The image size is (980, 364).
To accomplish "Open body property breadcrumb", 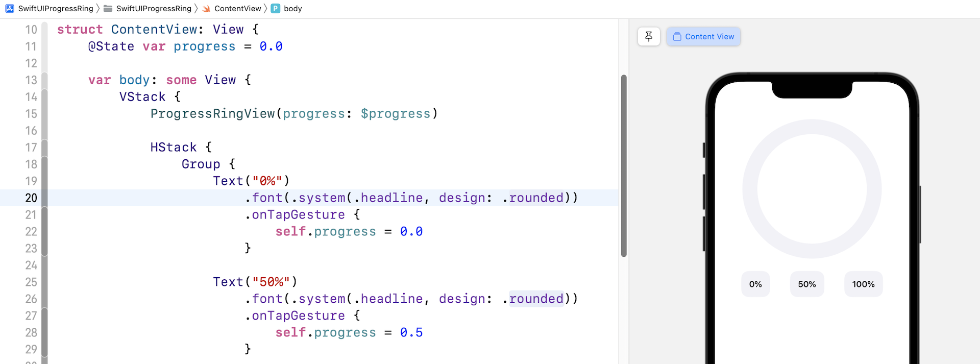I will tap(293, 9).
